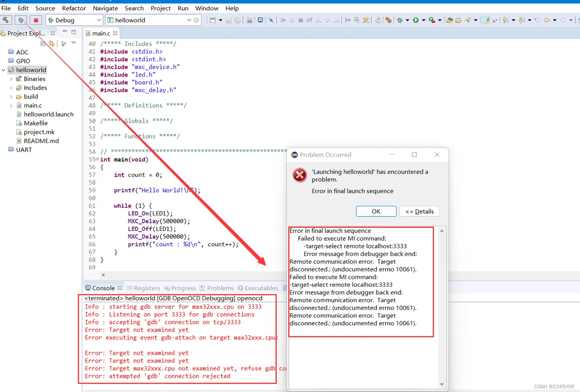This screenshot has width=580, height=392.
Task: Close the main.c editor tab
Action: pos(115,33)
